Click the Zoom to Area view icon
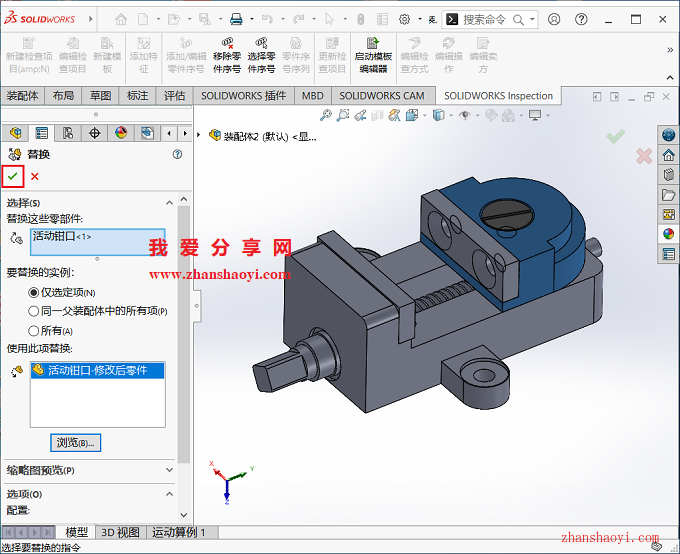Screen dimensions: 680x554 coord(343,115)
